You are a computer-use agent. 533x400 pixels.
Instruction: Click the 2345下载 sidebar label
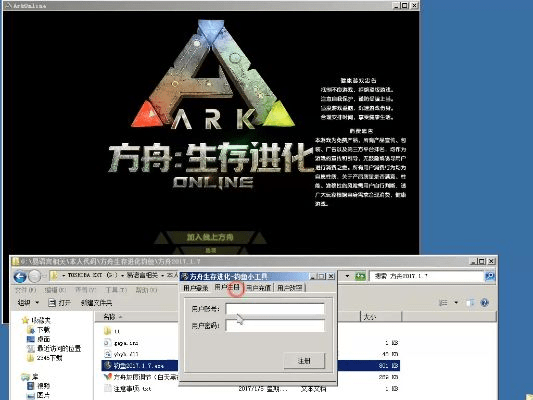click(x=50, y=358)
